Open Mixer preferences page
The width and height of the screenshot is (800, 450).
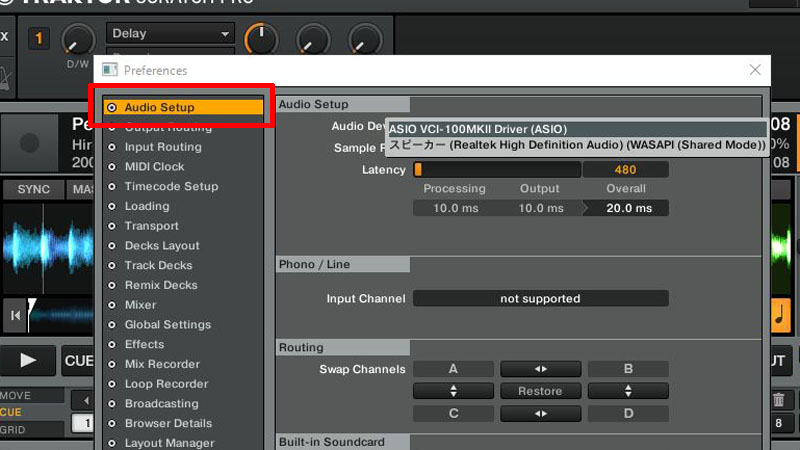point(140,305)
